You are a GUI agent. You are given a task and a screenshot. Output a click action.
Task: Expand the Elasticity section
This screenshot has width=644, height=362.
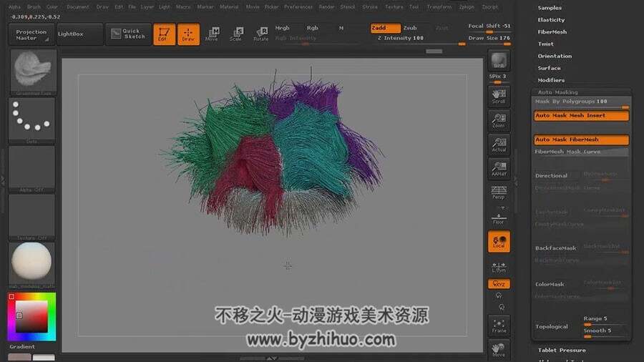[x=551, y=20]
